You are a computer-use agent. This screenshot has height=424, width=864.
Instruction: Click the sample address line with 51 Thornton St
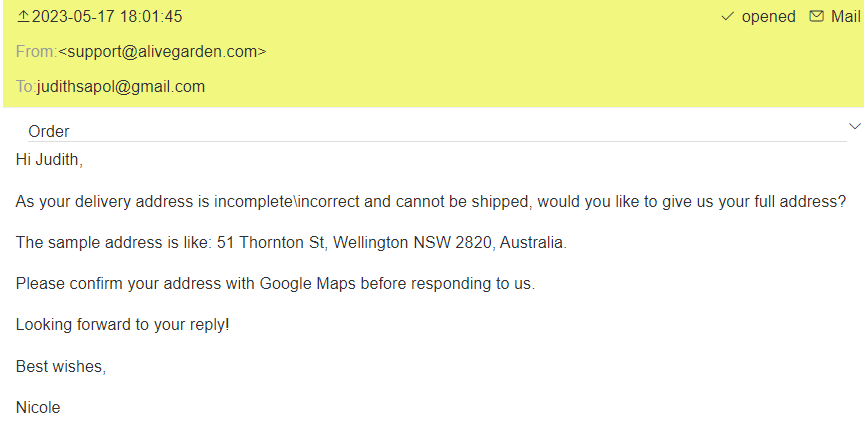pyautogui.click(x=291, y=242)
